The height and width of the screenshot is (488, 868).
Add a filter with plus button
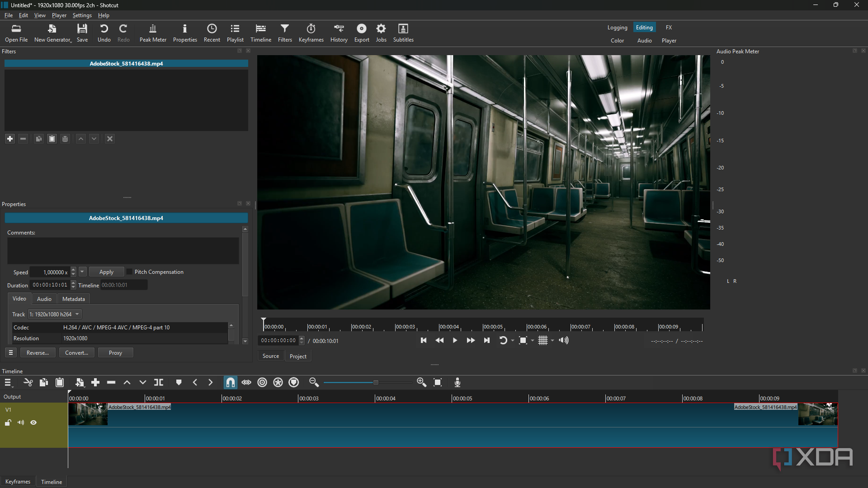click(10, 139)
